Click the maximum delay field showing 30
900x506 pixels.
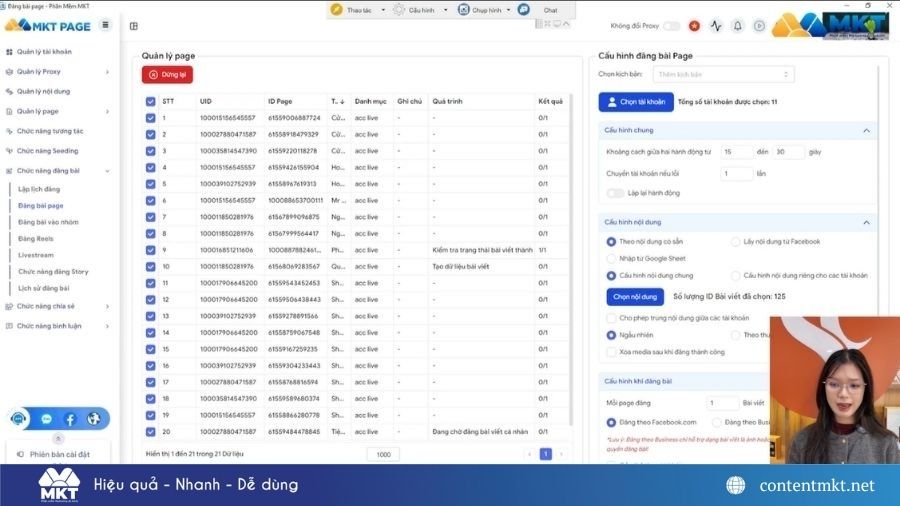788,152
